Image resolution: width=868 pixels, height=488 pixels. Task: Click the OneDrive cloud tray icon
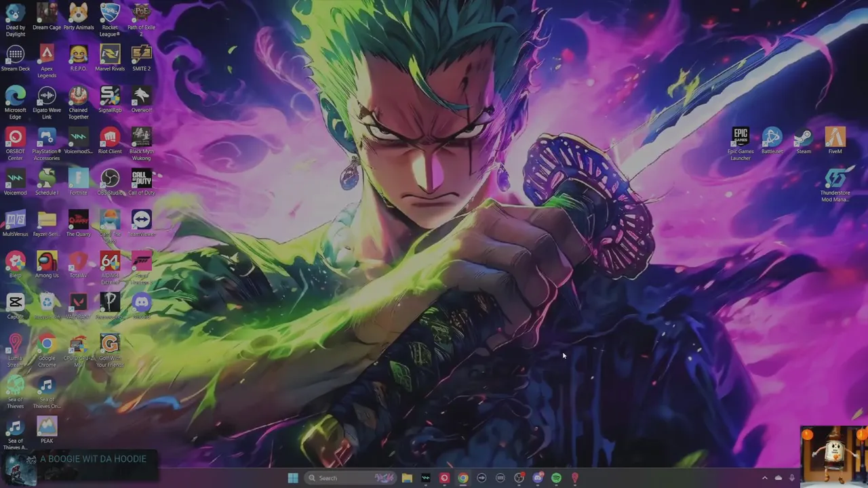pyautogui.click(x=778, y=478)
